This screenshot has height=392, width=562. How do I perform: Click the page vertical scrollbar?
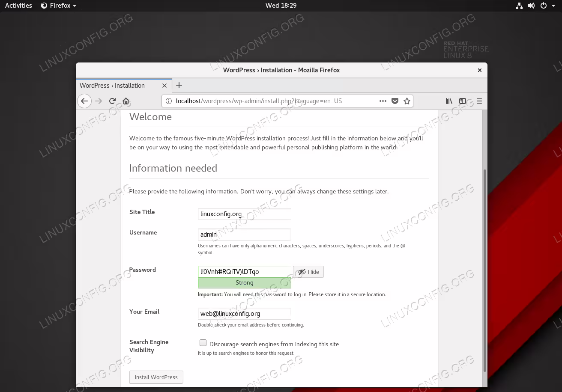(485, 270)
